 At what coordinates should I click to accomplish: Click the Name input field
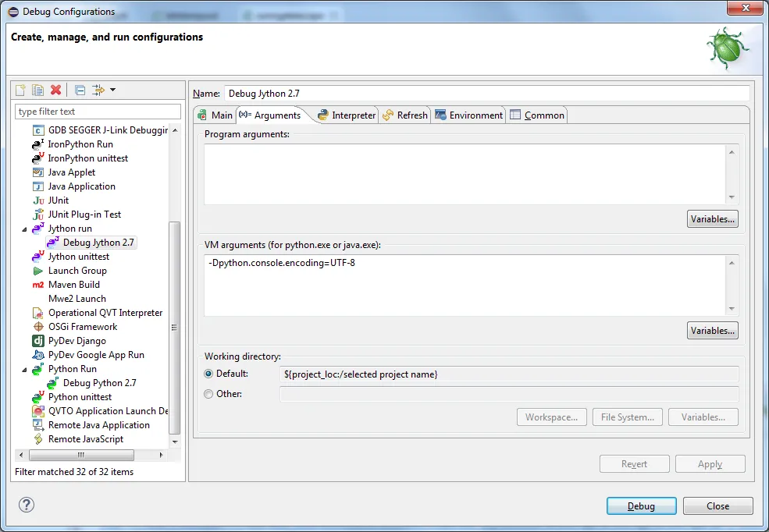(x=487, y=94)
